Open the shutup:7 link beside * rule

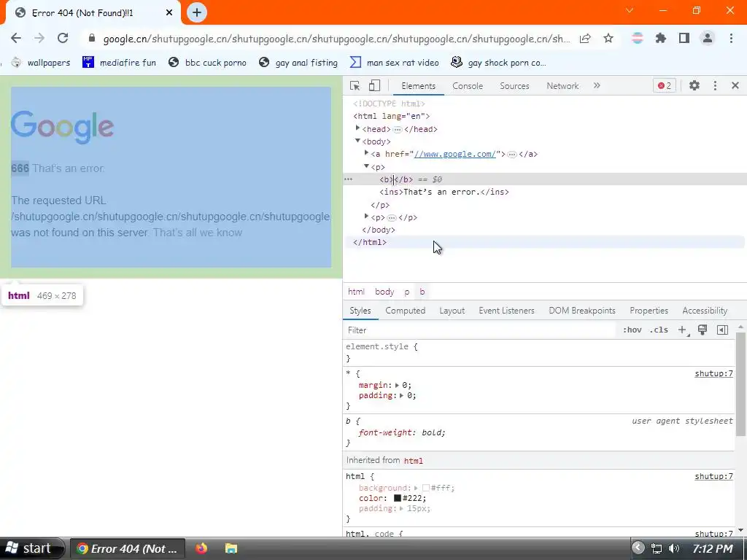(713, 374)
